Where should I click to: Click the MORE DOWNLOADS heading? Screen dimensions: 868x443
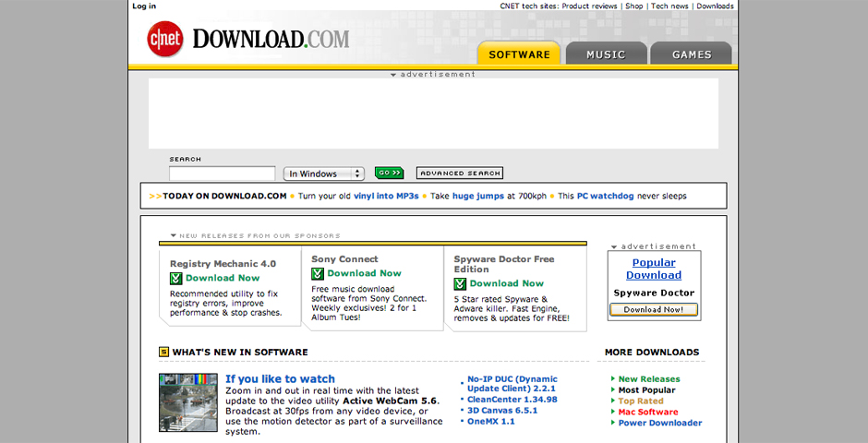click(x=652, y=353)
